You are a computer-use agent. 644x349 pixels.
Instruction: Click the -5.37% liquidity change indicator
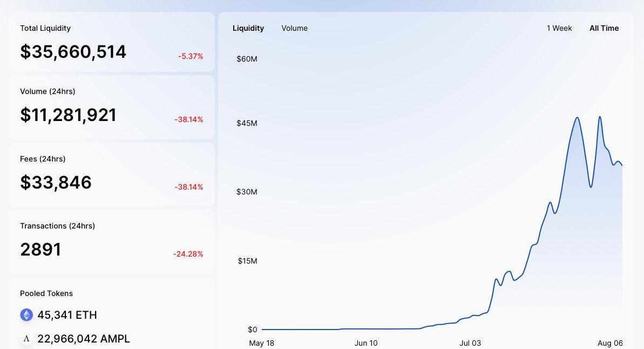click(x=191, y=56)
